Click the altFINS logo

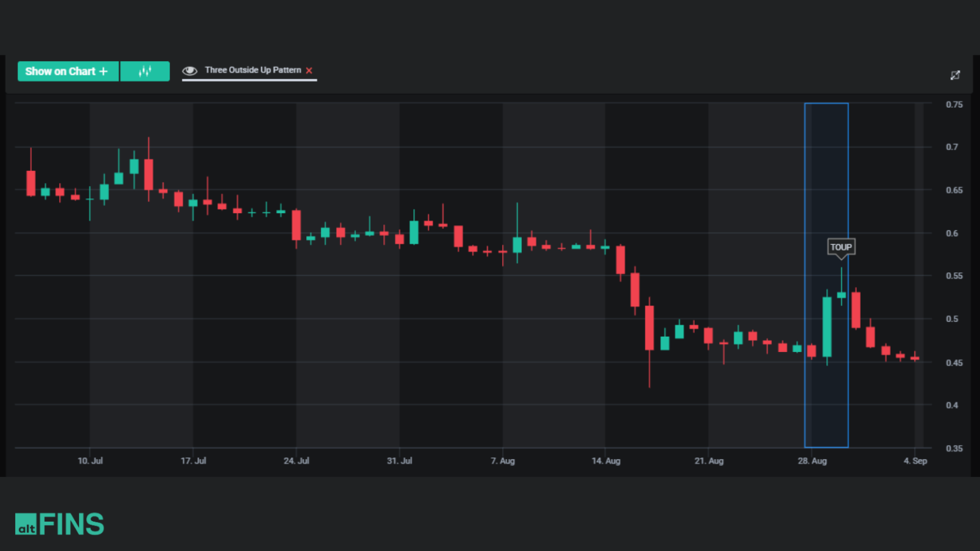pyautogui.click(x=59, y=524)
